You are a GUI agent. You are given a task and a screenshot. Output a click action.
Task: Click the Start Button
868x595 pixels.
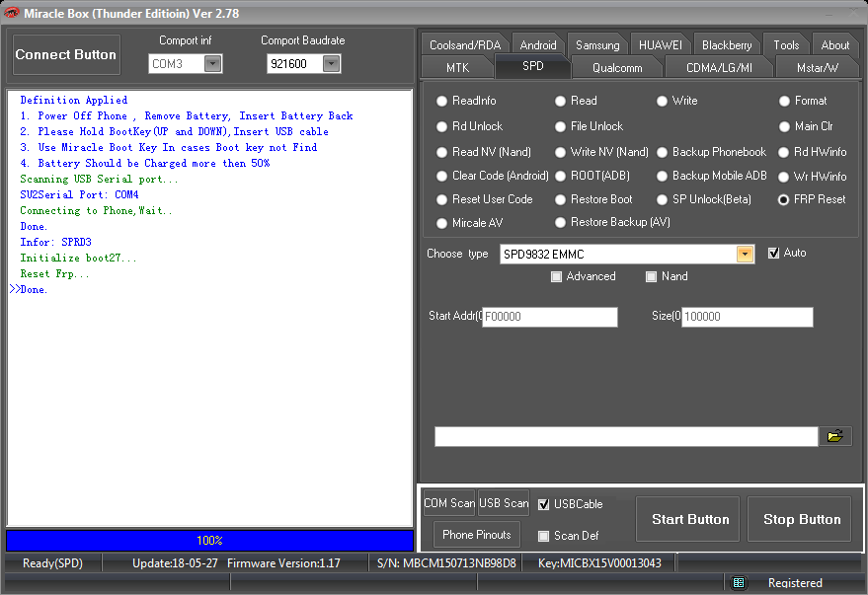(x=689, y=519)
